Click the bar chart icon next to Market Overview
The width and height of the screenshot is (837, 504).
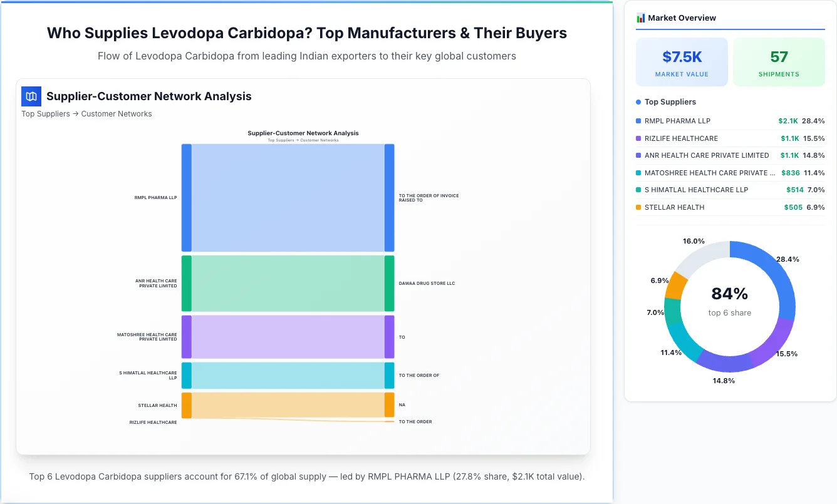(640, 18)
